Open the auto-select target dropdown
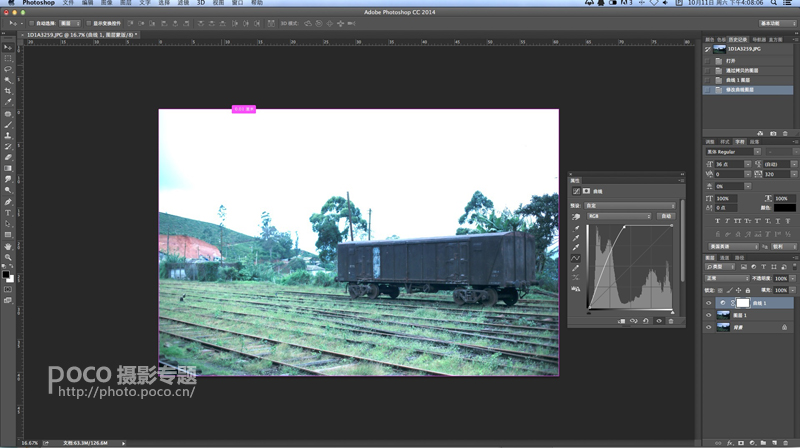Image resolution: width=800 pixels, height=448 pixels. (x=70, y=23)
